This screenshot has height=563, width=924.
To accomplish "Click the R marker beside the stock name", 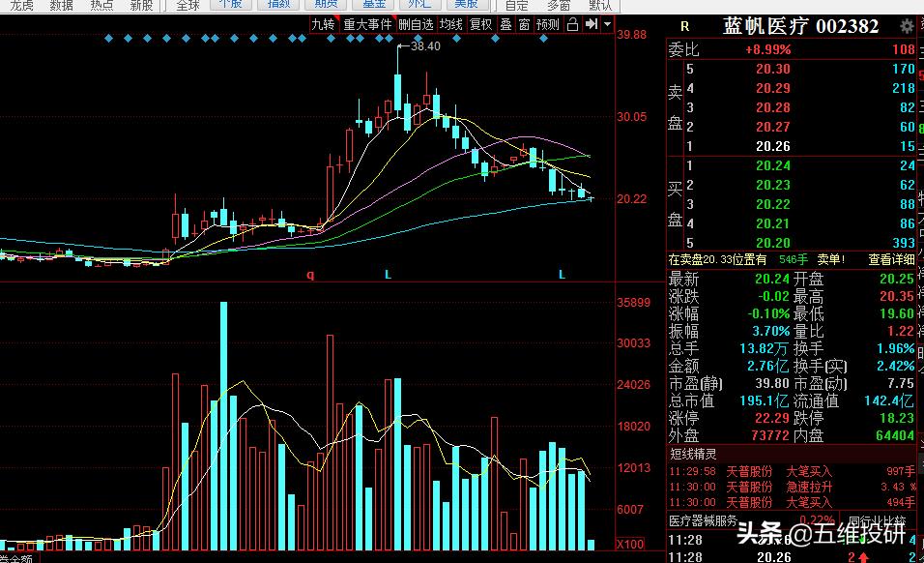I will [x=684, y=26].
